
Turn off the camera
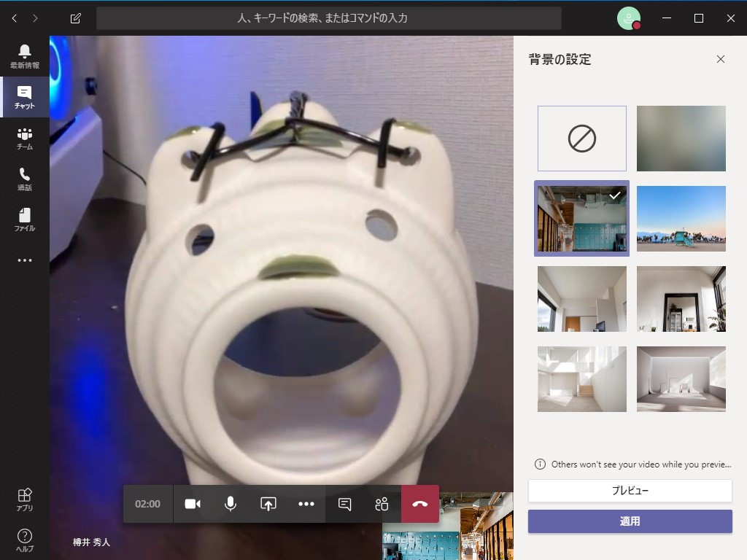192,503
